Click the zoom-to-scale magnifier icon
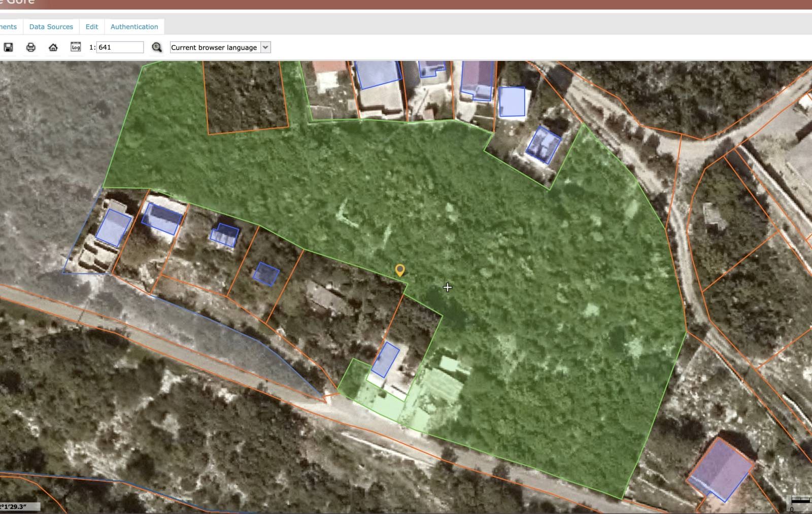This screenshot has width=812, height=514. [x=157, y=47]
